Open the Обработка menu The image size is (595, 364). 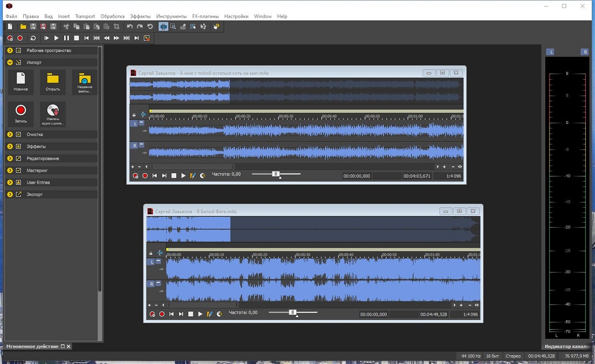point(112,16)
